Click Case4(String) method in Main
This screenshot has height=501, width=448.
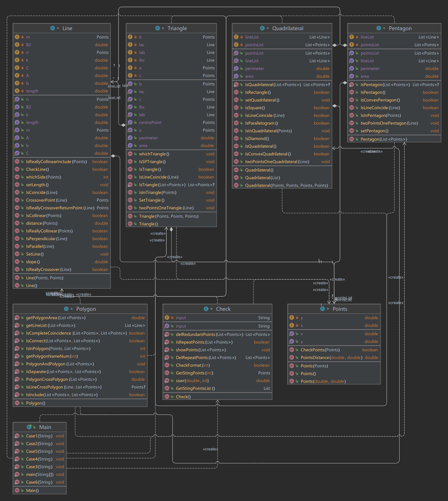click(x=40, y=459)
